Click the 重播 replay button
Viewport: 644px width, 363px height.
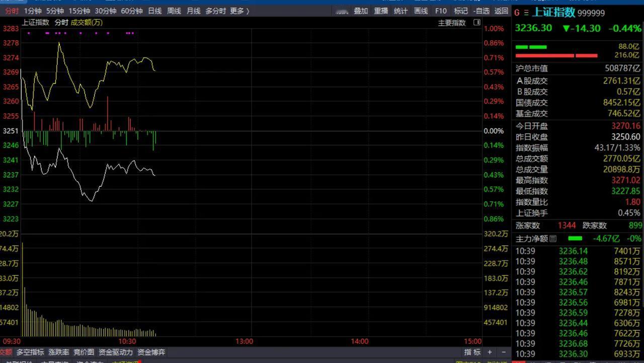381,11
